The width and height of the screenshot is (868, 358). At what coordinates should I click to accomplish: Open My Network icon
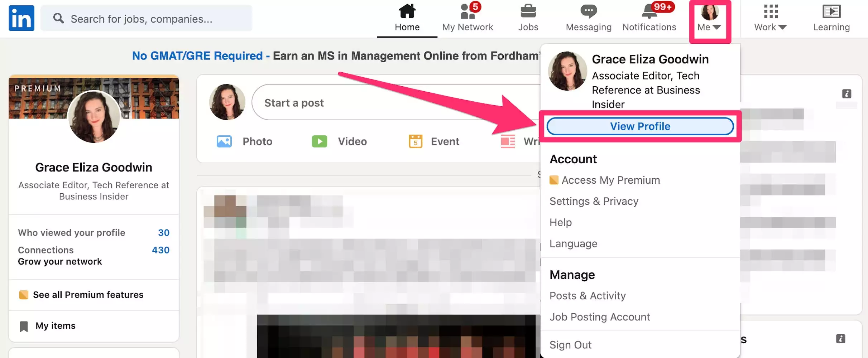point(467,12)
